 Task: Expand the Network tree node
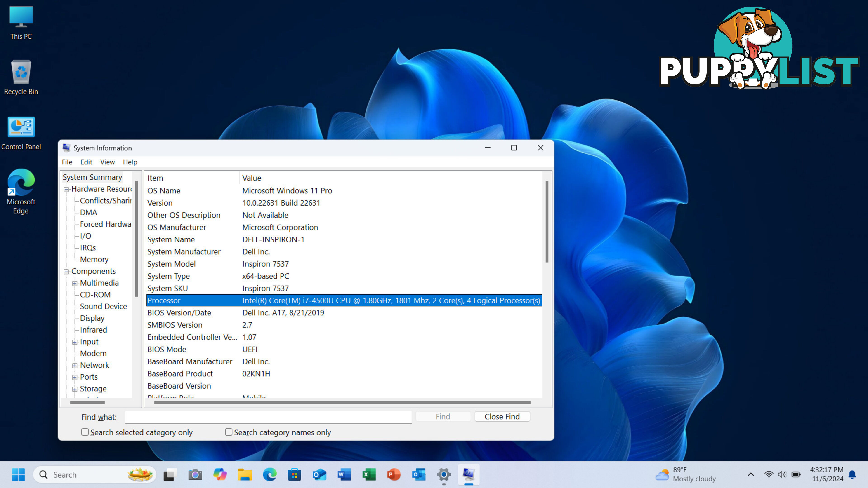(x=75, y=365)
